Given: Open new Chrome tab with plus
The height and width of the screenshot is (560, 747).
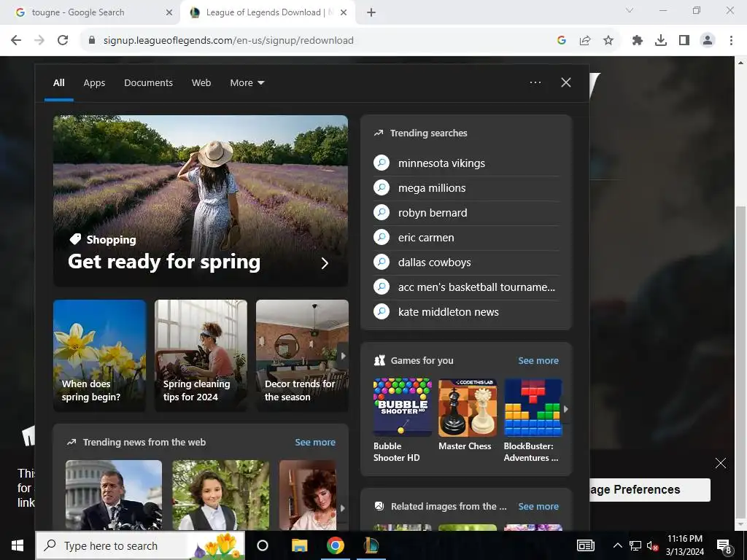Looking at the screenshot, I should coord(371,13).
